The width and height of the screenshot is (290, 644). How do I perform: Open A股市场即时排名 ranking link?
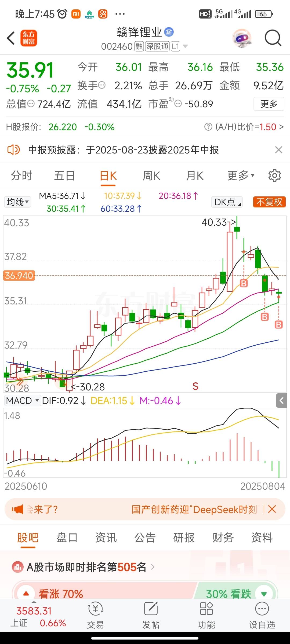coord(91,567)
